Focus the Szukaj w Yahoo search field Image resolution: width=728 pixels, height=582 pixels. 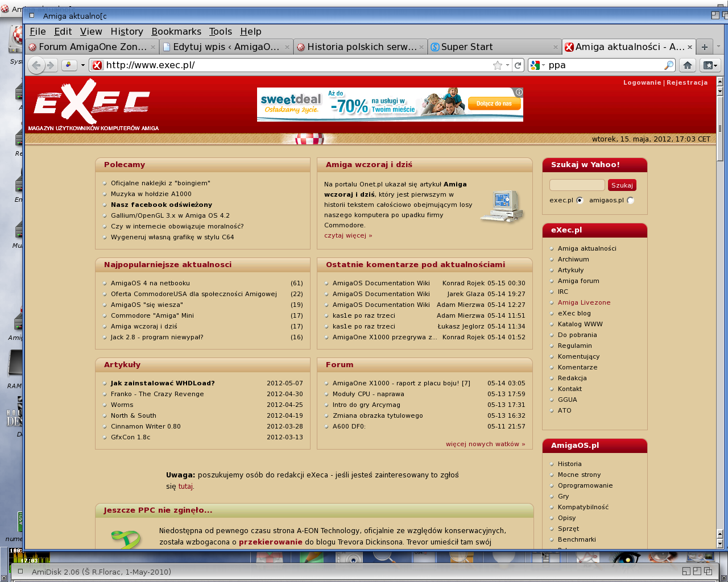pyautogui.click(x=577, y=185)
